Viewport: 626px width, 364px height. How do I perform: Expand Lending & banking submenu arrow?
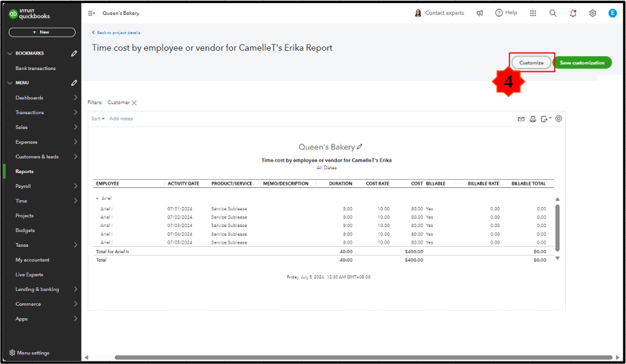(75, 289)
